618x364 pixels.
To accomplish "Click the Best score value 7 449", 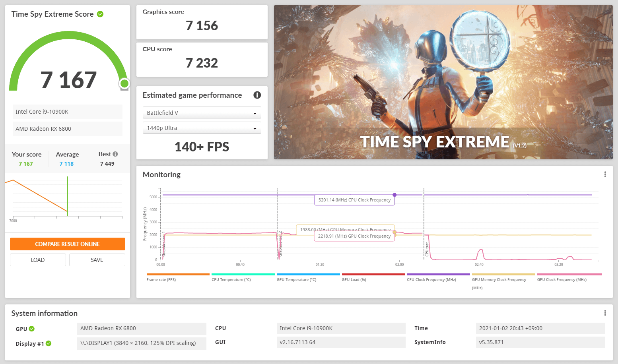I will (x=107, y=164).
